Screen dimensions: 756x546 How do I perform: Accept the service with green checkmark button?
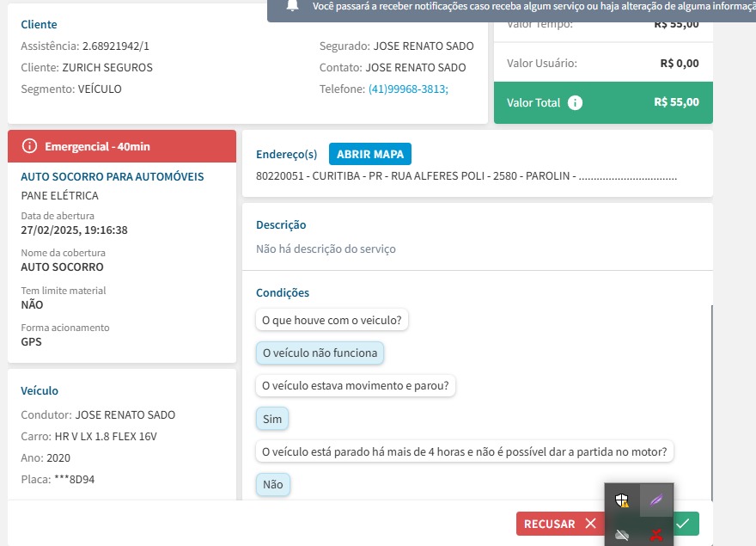(686, 524)
